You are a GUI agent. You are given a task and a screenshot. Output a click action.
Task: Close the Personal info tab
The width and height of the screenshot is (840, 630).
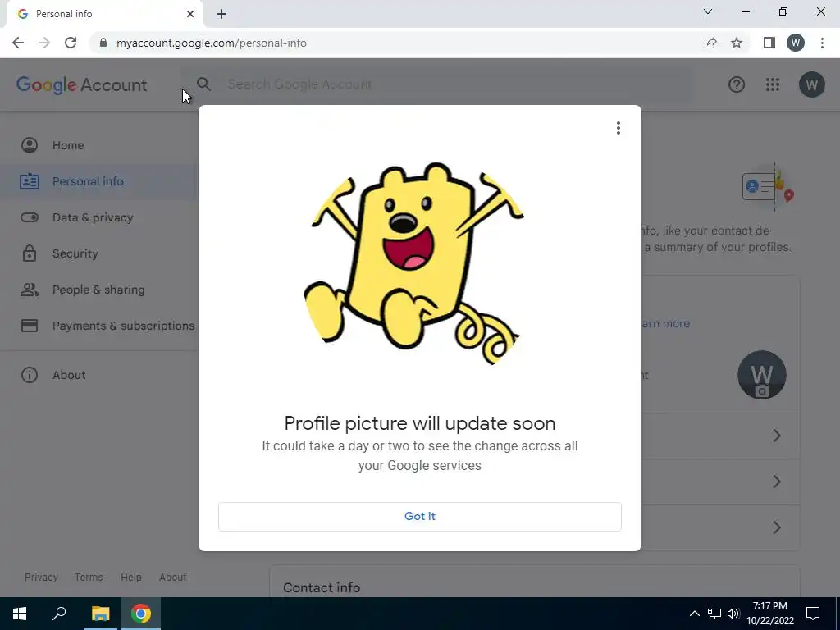click(x=190, y=14)
